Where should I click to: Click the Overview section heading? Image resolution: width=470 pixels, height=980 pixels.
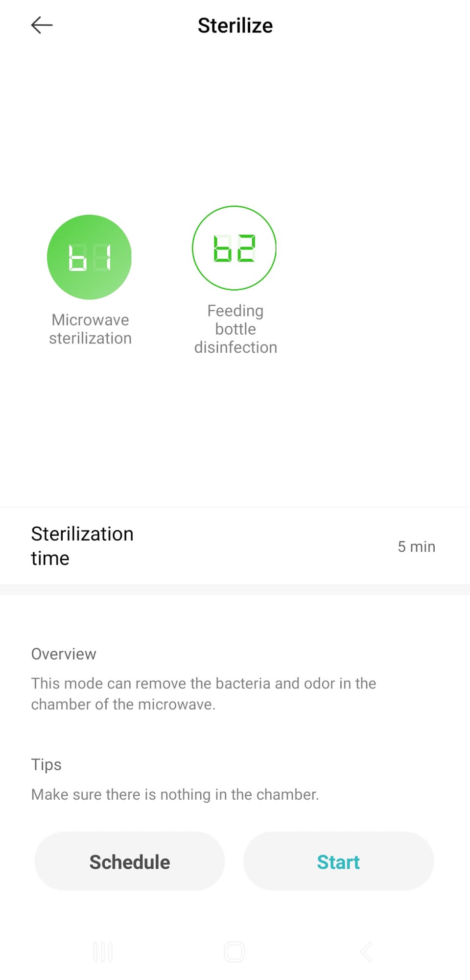64,654
